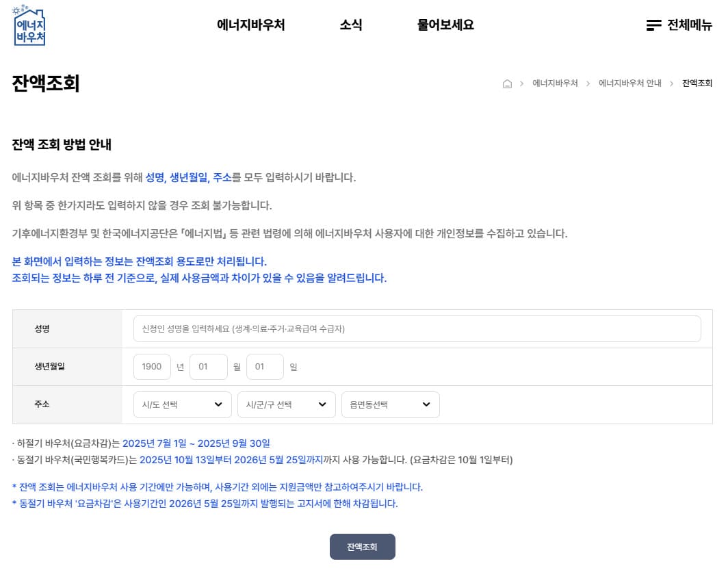Viewport: 728px width, 570px height.
Task: Follow the 에너지바우처 breadcrumb link
Action: tap(556, 83)
